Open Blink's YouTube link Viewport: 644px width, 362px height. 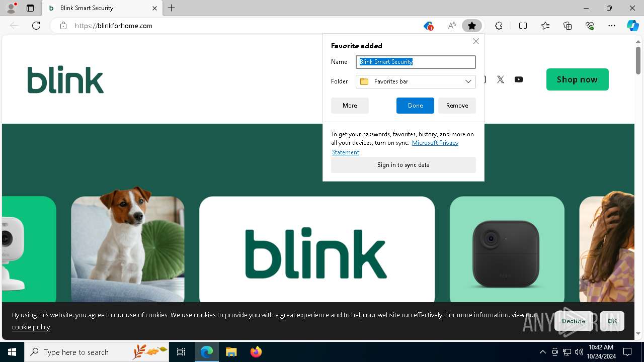(x=519, y=79)
